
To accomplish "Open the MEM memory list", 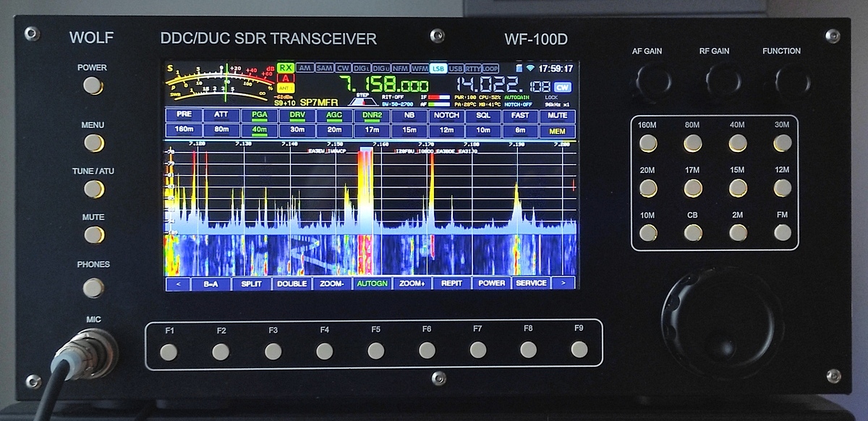I will 557,131.
